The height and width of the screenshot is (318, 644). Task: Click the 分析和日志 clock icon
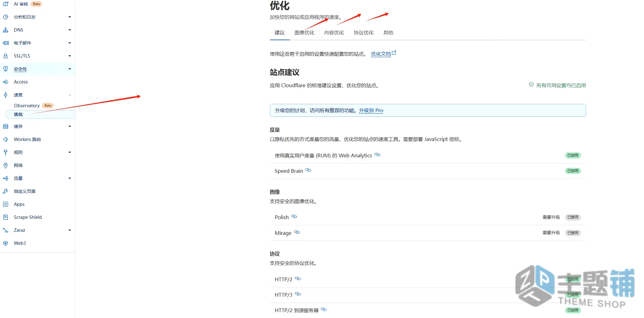click(6, 17)
